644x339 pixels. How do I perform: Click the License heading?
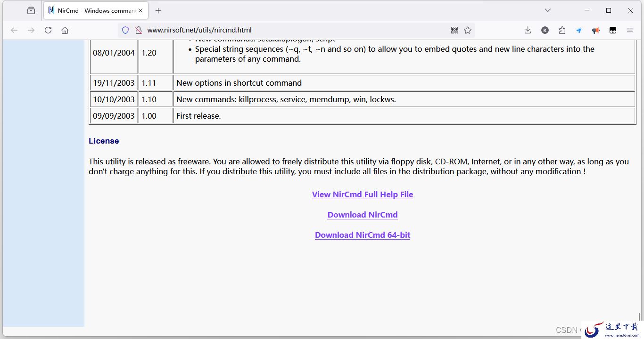(104, 141)
